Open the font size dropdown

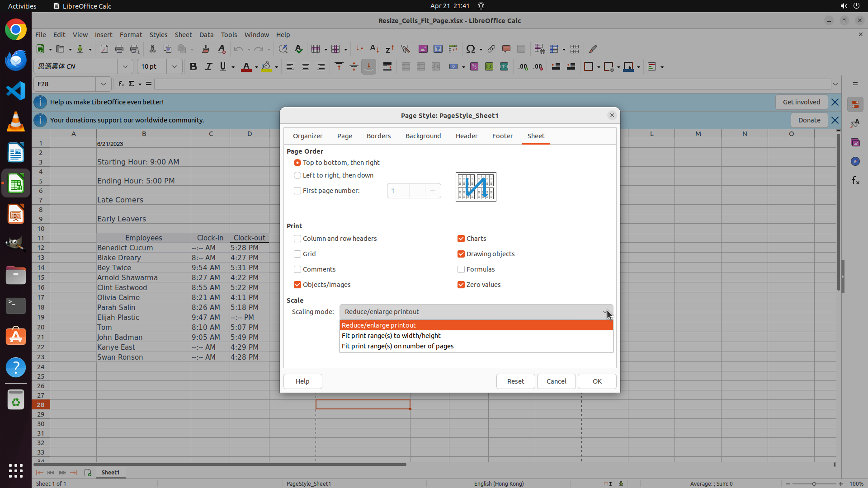(x=174, y=67)
